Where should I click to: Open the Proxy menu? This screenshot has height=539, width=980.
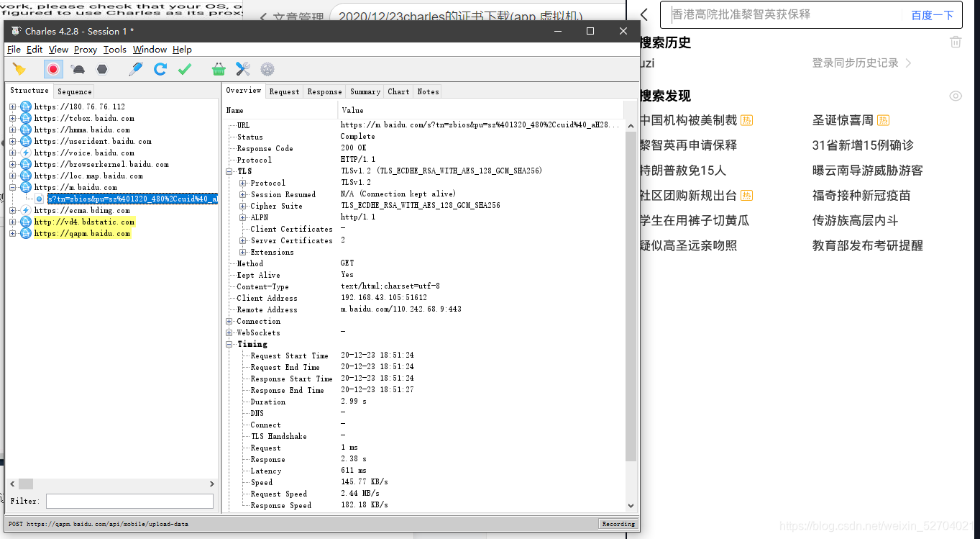[x=86, y=49]
